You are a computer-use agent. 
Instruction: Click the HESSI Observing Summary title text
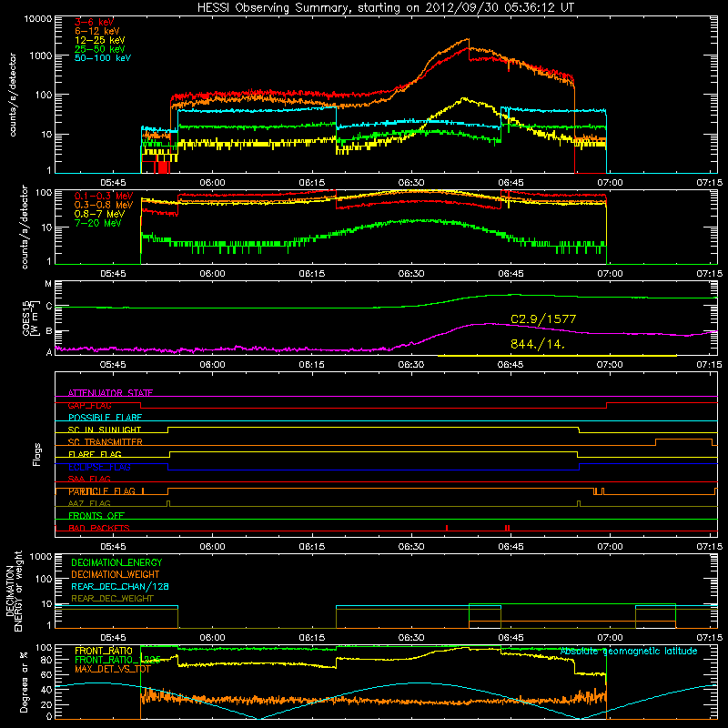385,8
